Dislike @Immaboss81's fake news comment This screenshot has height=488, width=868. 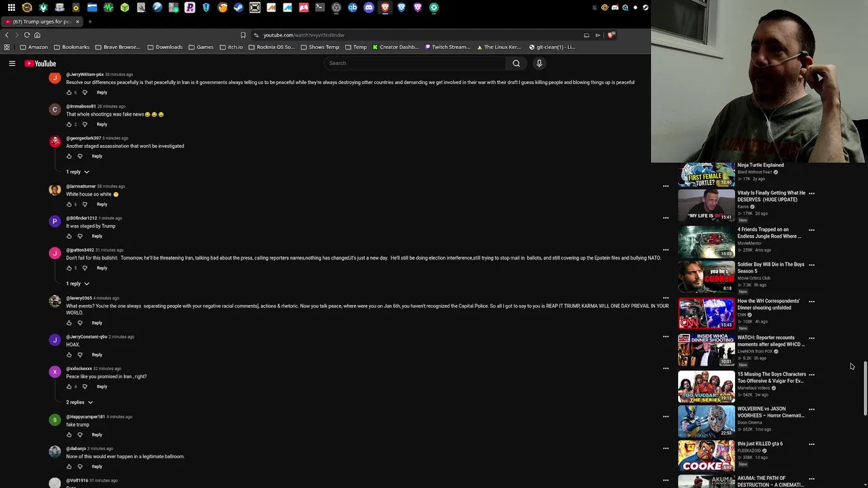pos(85,124)
